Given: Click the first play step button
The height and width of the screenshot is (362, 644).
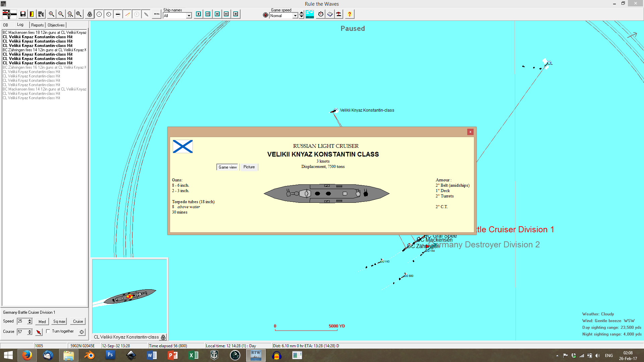Looking at the screenshot, I should 199,14.
